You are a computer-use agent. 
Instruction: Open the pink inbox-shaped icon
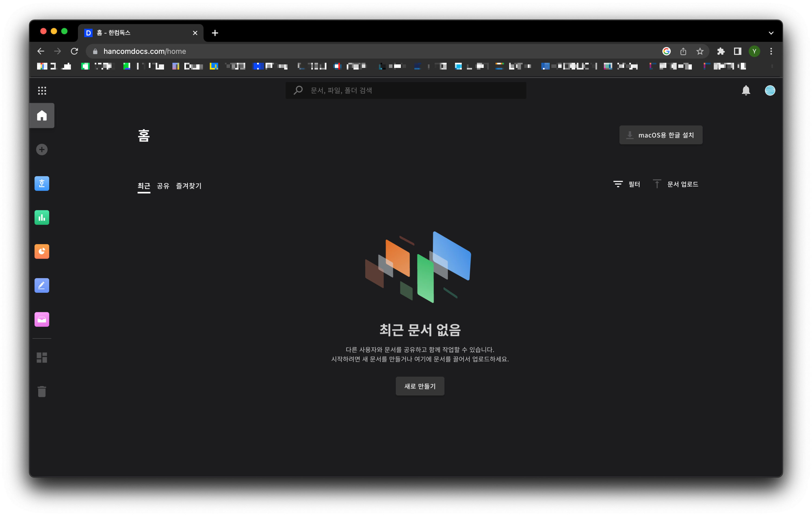(x=42, y=320)
